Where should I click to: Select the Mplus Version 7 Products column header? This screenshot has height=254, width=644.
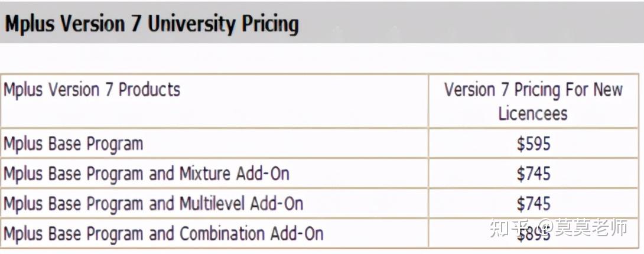point(92,90)
